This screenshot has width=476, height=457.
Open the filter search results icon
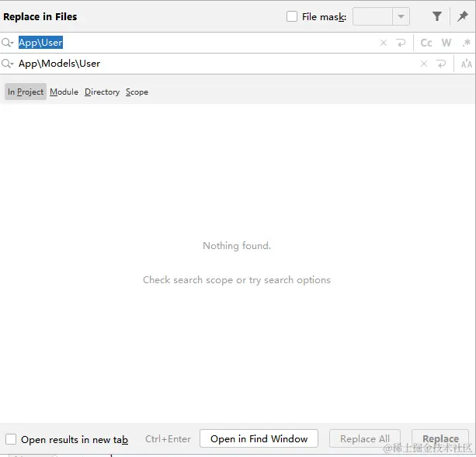tap(437, 16)
